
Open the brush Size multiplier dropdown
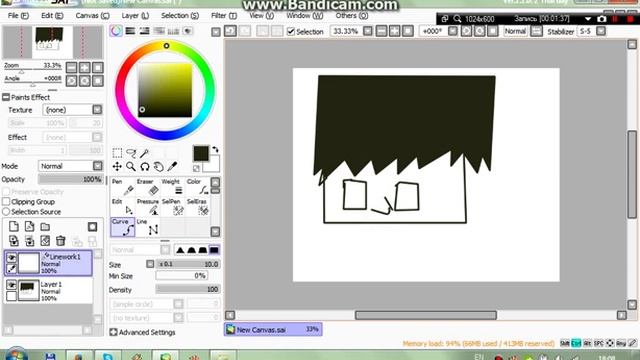point(150,264)
